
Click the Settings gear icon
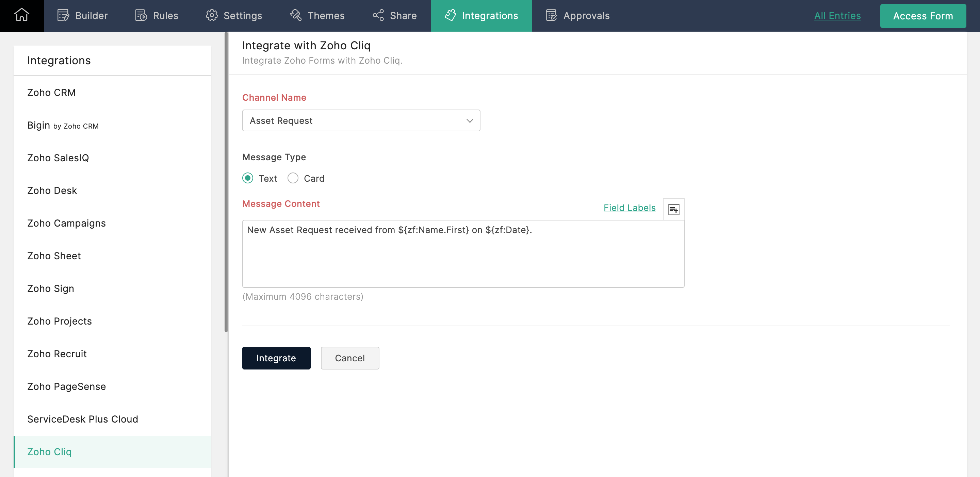tap(212, 16)
